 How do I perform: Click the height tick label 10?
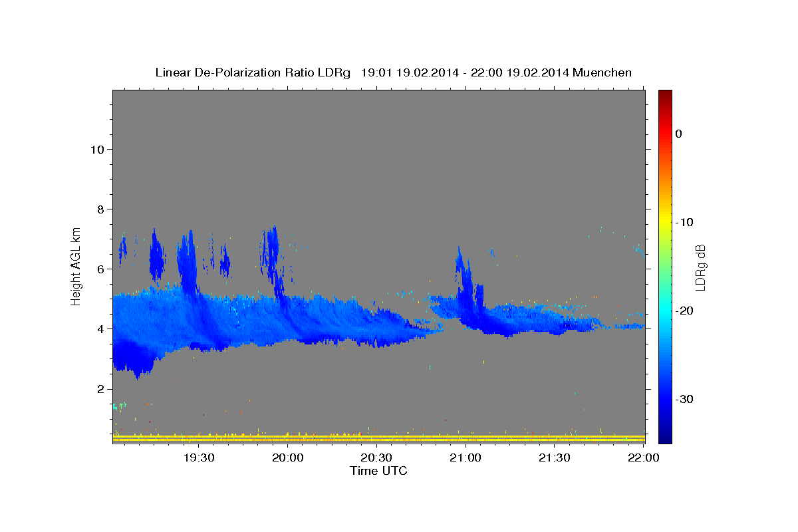pyautogui.click(x=97, y=149)
